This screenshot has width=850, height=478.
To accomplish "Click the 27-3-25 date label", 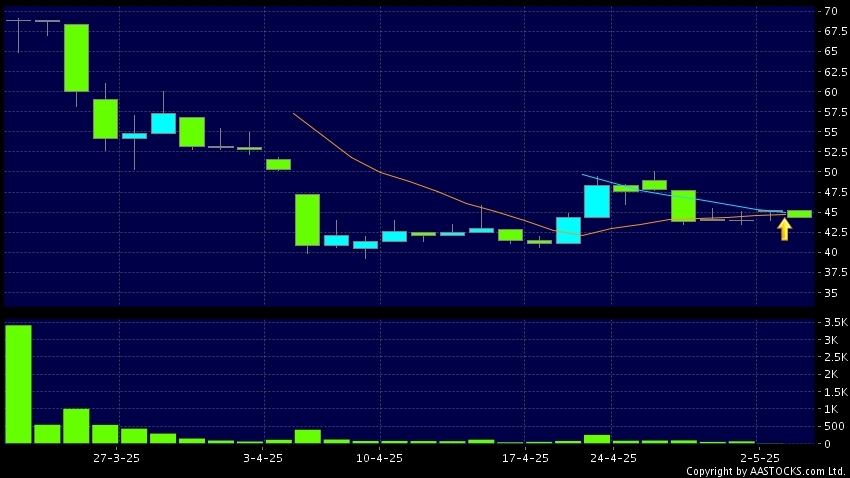I will (x=117, y=458).
